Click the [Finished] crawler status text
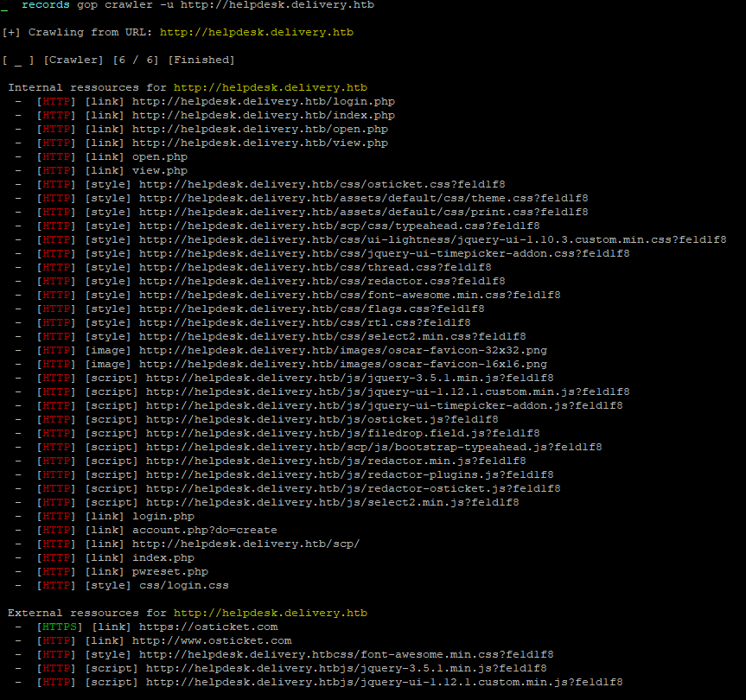Image resolution: width=746 pixels, height=700 pixels. pos(201,60)
